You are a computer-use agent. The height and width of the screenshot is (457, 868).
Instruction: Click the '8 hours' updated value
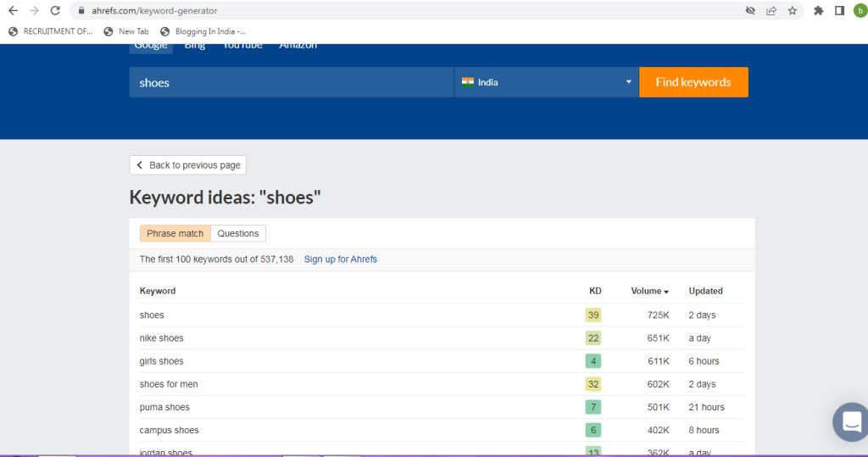(x=704, y=430)
